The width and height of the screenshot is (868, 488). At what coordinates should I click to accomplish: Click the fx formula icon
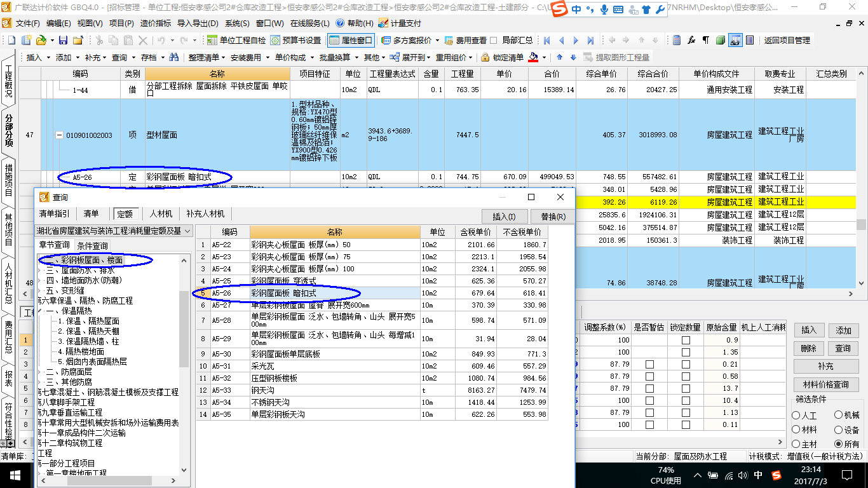tap(691, 40)
